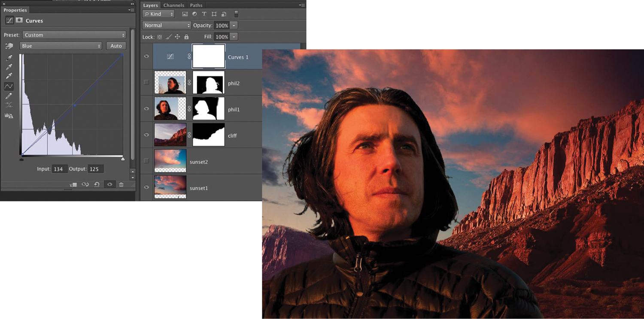This screenshot has height=319, width=644.
Task: Select the edit points curve tool
Action: pyautogui.click(x=9, y=86)
